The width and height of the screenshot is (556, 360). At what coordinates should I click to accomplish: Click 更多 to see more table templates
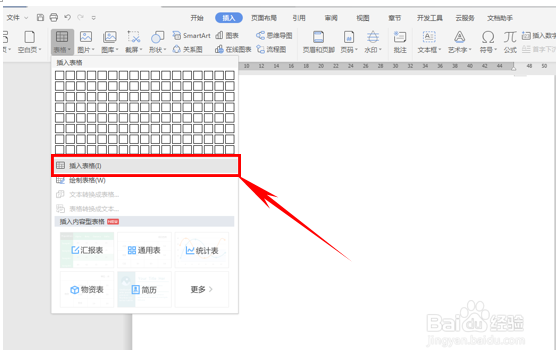[x=202, y=289]
